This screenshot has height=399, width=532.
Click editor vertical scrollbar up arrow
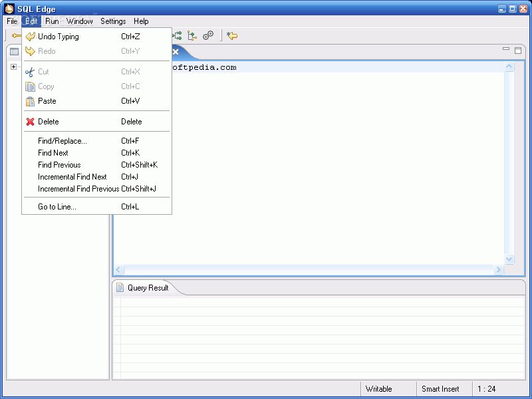509,66
